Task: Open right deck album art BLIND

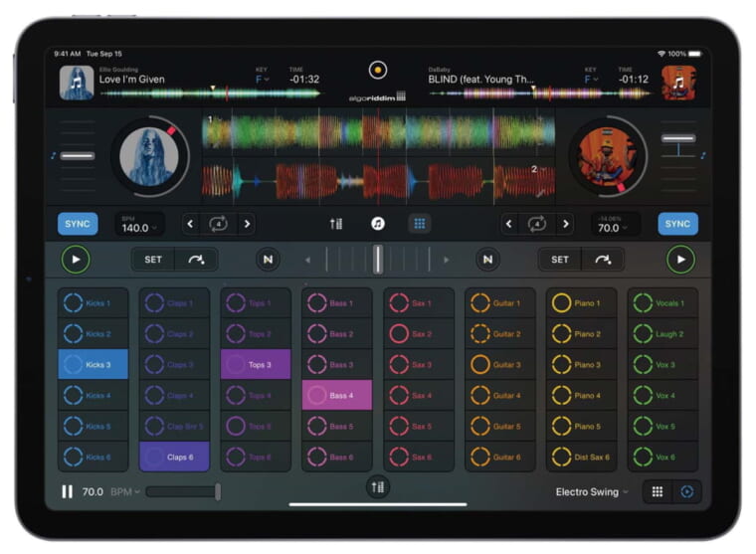Action: pyautogui.click(x=678, y=83)
